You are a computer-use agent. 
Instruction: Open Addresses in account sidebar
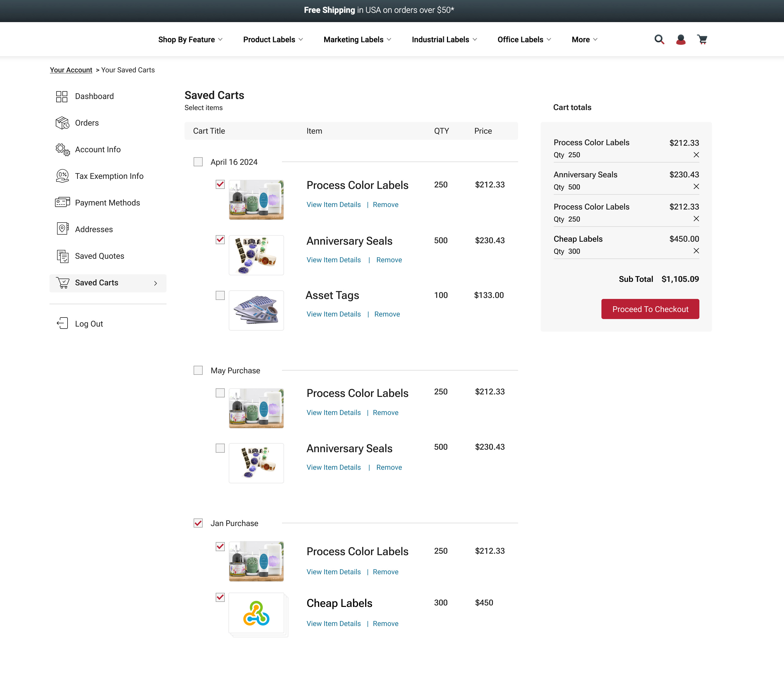[94, 229]
